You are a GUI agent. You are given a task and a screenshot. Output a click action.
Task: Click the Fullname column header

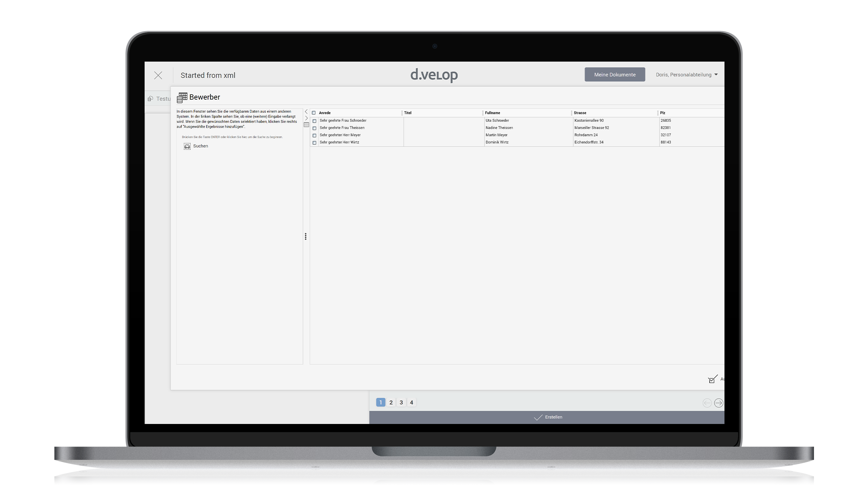493,113
